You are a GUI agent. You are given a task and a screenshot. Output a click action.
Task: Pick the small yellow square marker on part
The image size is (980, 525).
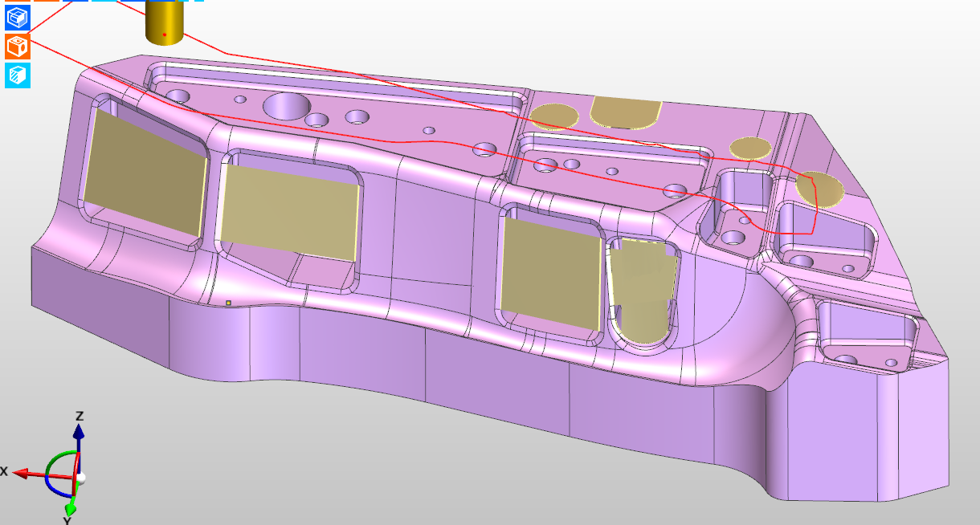tap(228, 303)
